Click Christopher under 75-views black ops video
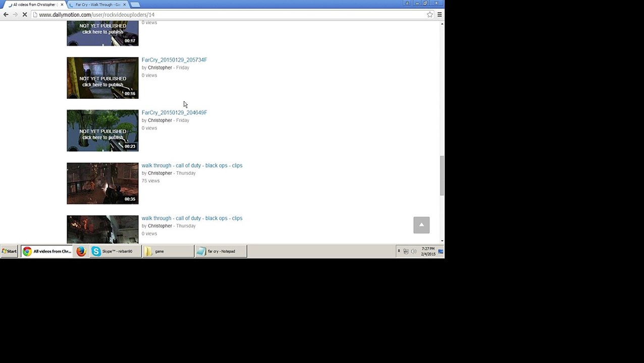The height and width of the screenshot is (363, 644). (159, 173)
